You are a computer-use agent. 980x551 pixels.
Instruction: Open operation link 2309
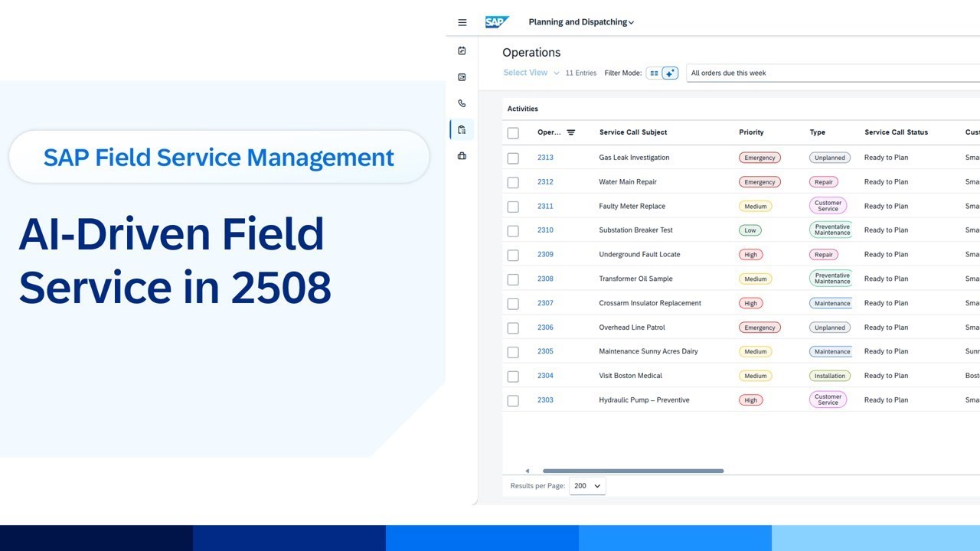pyautogui.click(x=545, y=255)
